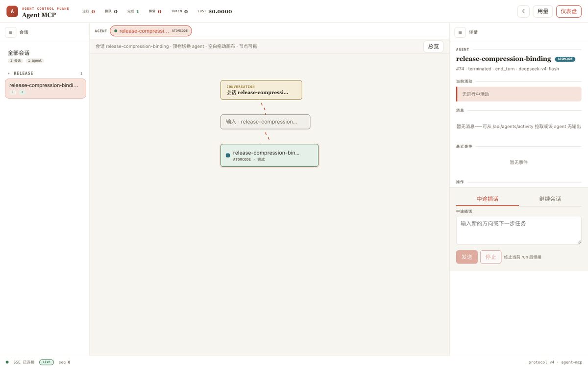Click the 1 agent badge under 全部会话
Screen dimensions: 588x368
click(35, 61)
